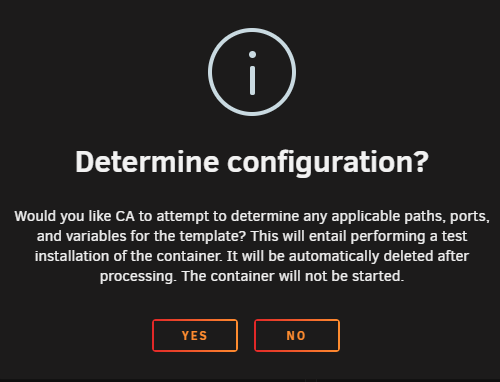Click the NO button
The image size is (500, 382).
pos(297,335)
